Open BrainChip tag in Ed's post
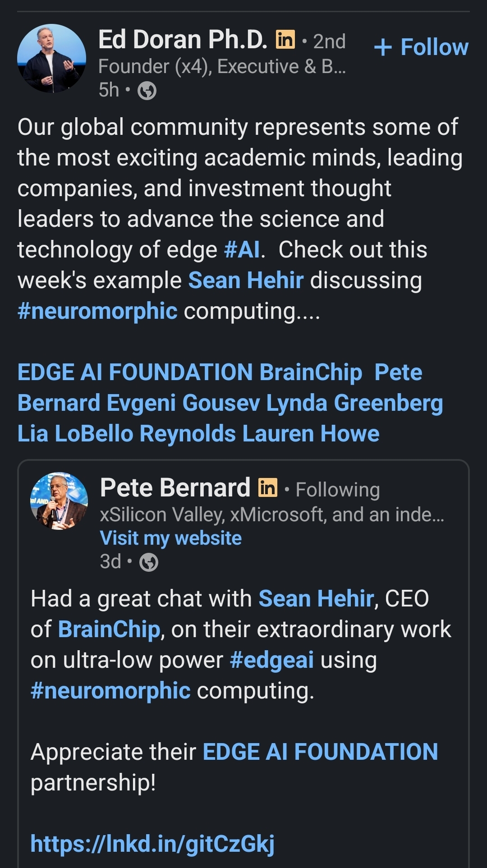The height and width of the screenshot is (868, 487). (311, 372)
